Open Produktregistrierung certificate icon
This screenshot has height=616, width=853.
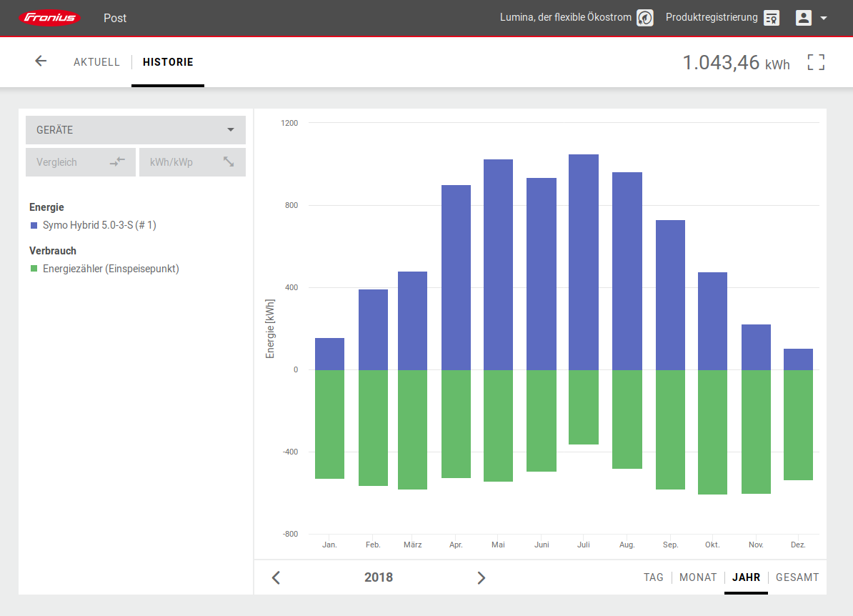[x=771, y=18]
